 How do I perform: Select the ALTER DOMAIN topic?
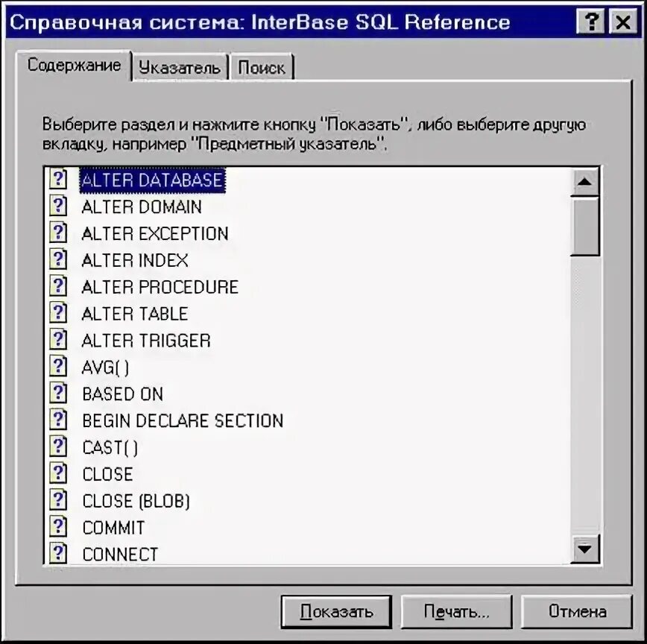click(142, 206)
